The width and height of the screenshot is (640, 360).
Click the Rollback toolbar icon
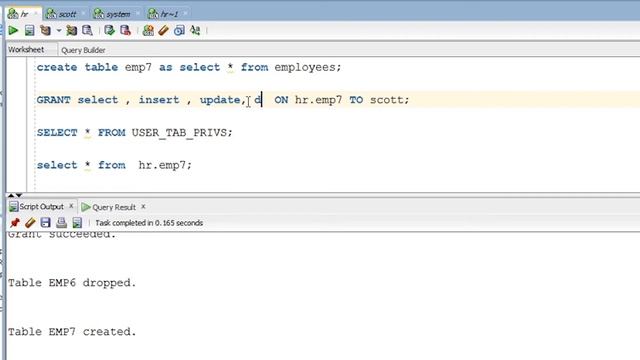125,30
